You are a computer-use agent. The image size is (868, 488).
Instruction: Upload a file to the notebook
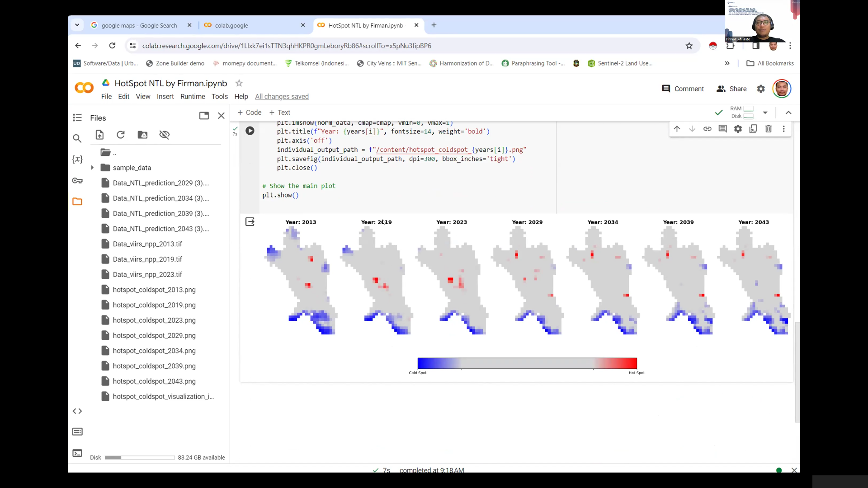tap(99, 135)
